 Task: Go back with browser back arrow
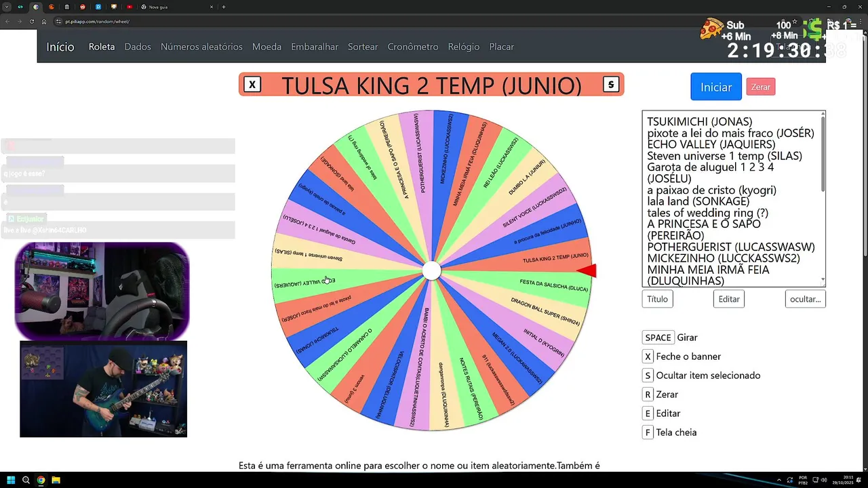pos(7,22)
